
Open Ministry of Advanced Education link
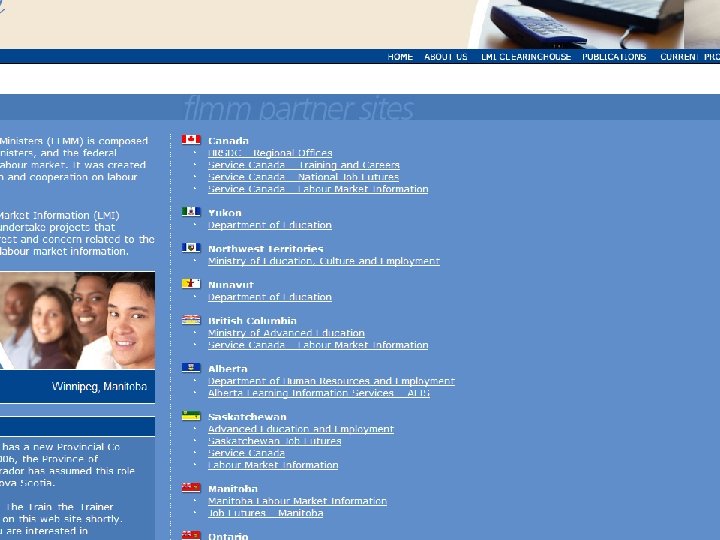(287, 333)
